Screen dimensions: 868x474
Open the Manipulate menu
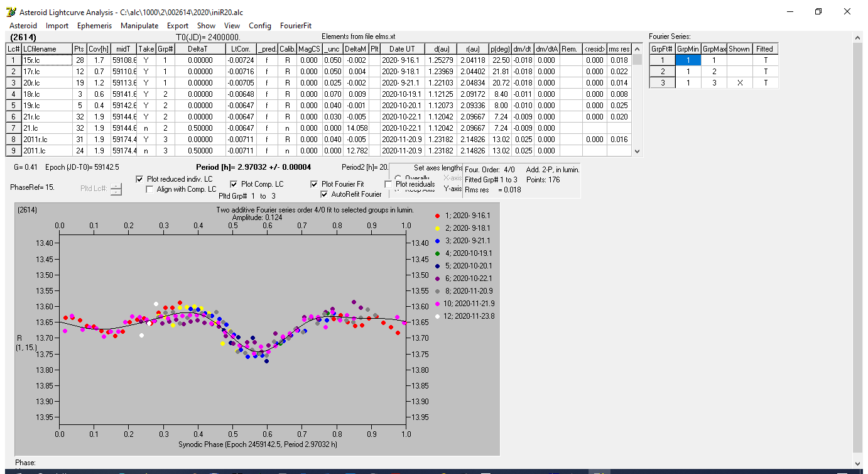pyautogui.click(x=139, y=26)
